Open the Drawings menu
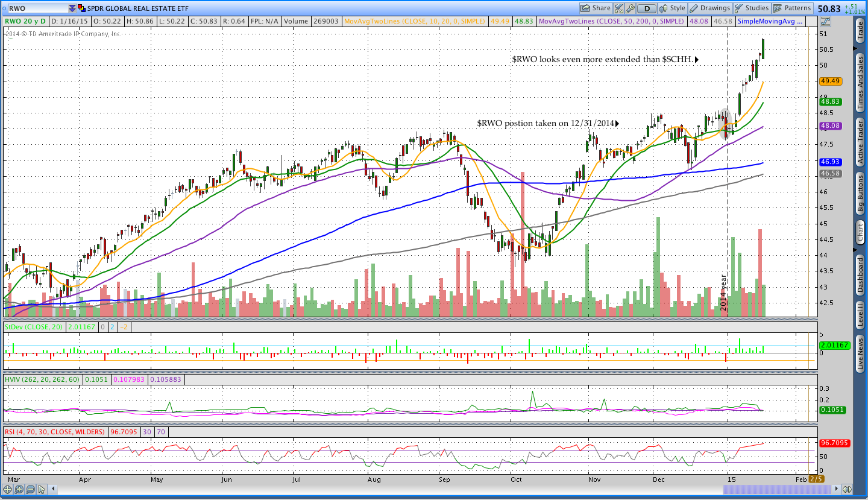The width and height of the screenshot is (868, 500). coord(710,8)
